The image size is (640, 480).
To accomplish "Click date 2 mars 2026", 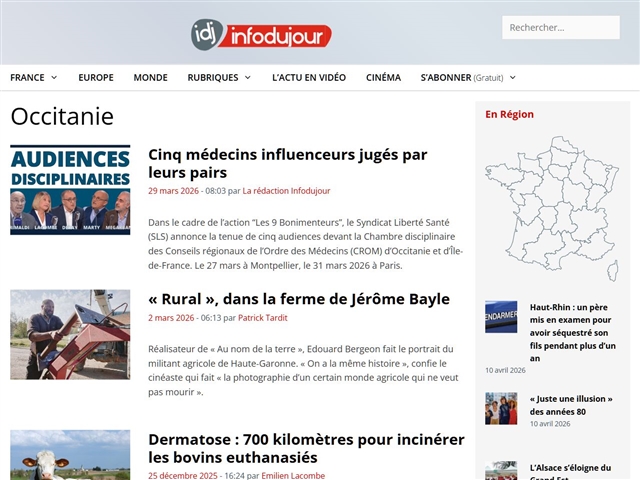I will pos(171,318).
